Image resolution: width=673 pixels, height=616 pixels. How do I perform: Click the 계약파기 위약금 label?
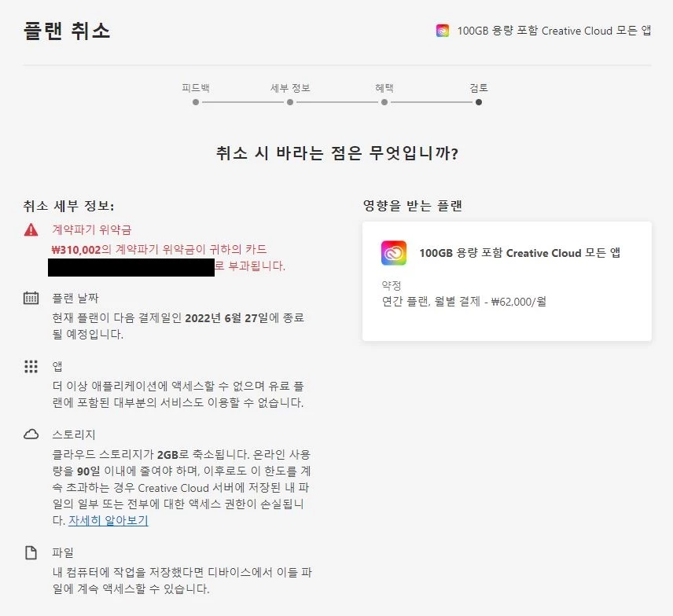tap(92, 230)
